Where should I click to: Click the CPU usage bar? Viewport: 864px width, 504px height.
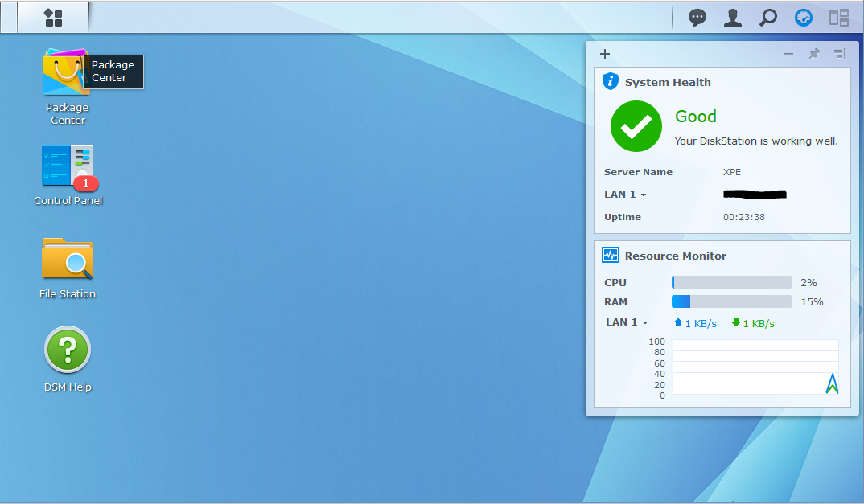tap(732, 283)
